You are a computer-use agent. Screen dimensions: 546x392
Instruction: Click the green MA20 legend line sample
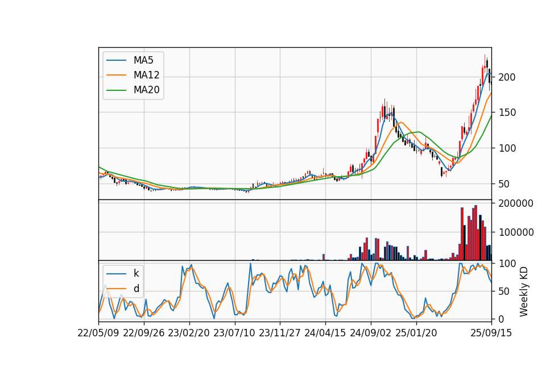point(116,90)
